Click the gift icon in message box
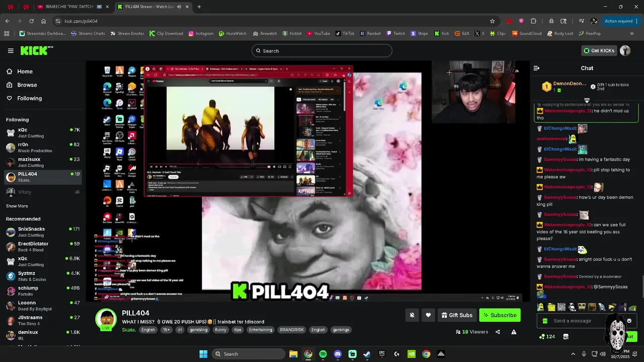 (x=544, y=321)
